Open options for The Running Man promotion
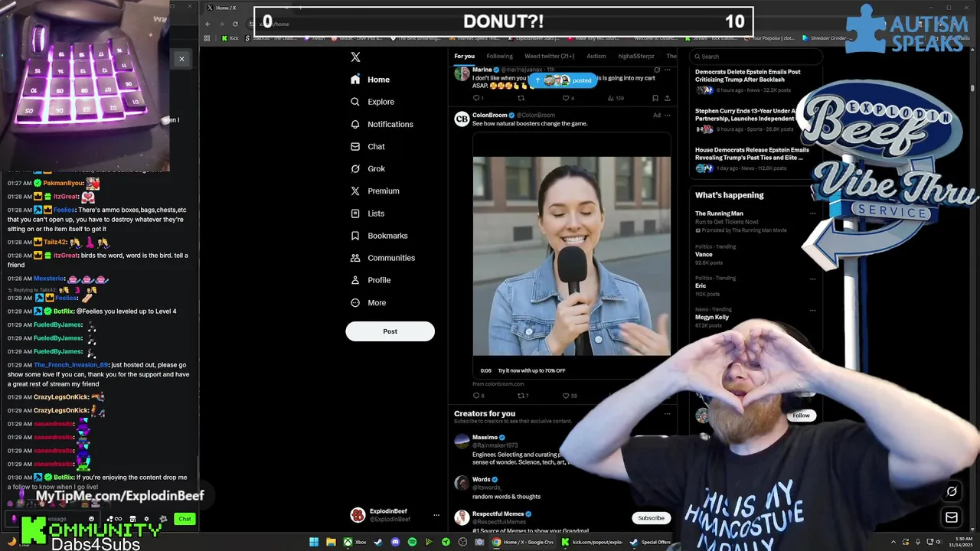The image size is (980, 551). point(812,214)
